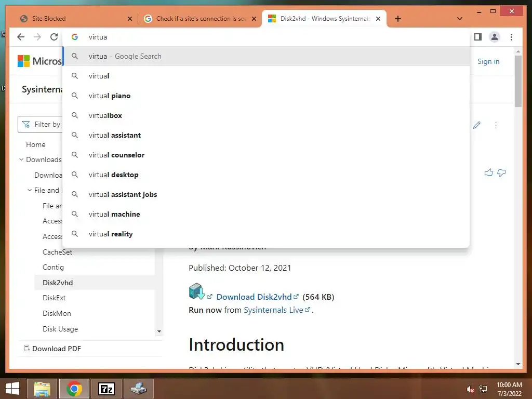Open the Windows Start button

pyautogui.click(x=12, y=389)
